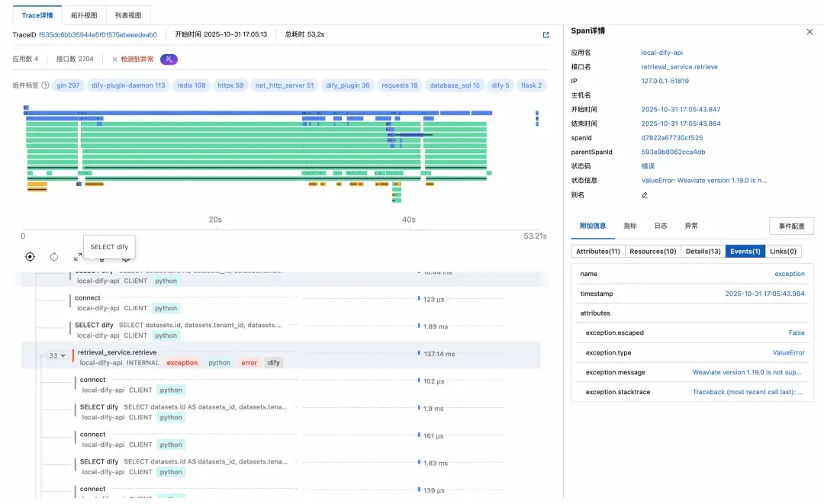Image resolution: width=824 pixels, height=504 pixels.
Task: Click the TraceID link f535dc6bb…
Action: click(x=98, y=35)
